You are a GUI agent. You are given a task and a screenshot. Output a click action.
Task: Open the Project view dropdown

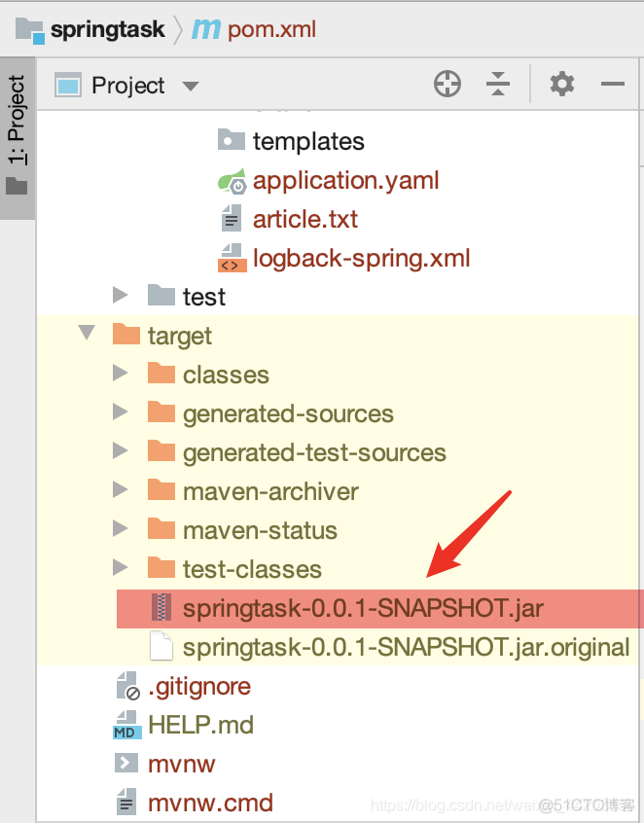pyautogui.click(x=191, y=86)
